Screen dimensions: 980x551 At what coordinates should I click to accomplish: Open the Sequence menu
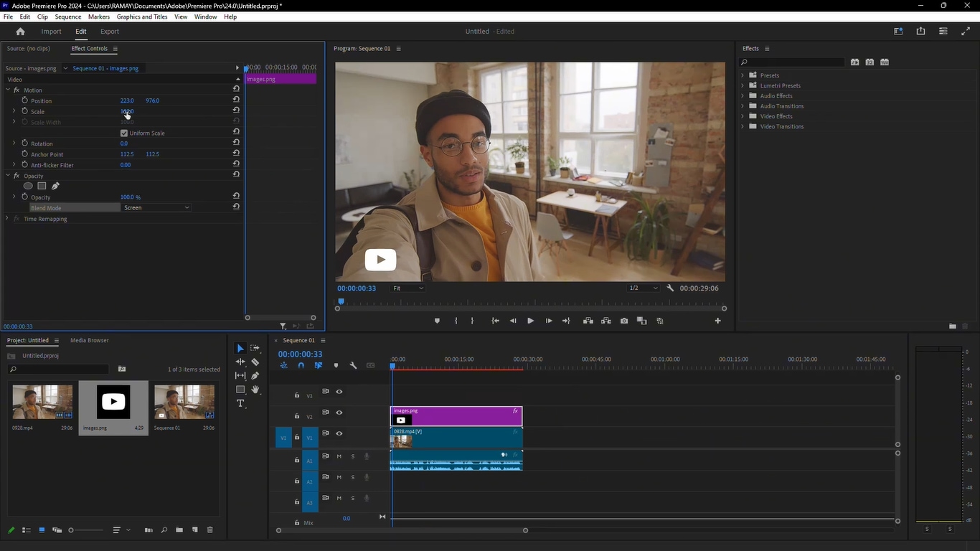click(x=69, y=17)
